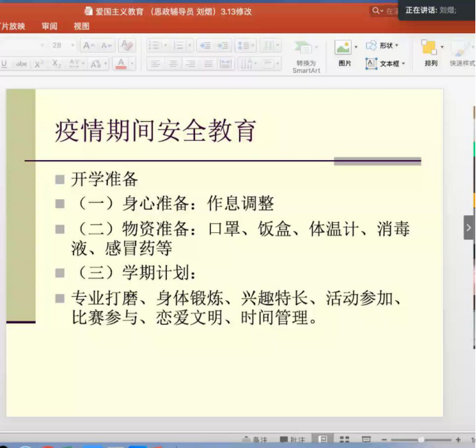Click the red font color swatch
The width and height of the screenshot is (476, 448).
(122, 64)
